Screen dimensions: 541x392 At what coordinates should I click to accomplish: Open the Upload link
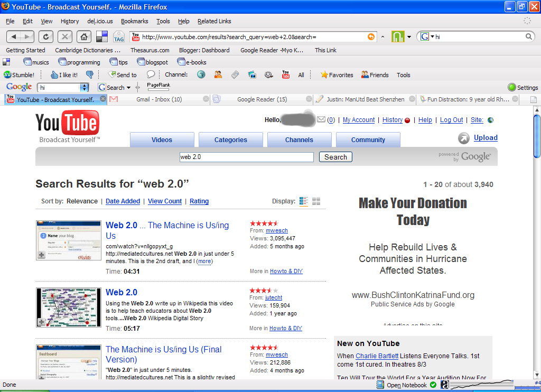point(486,138)
